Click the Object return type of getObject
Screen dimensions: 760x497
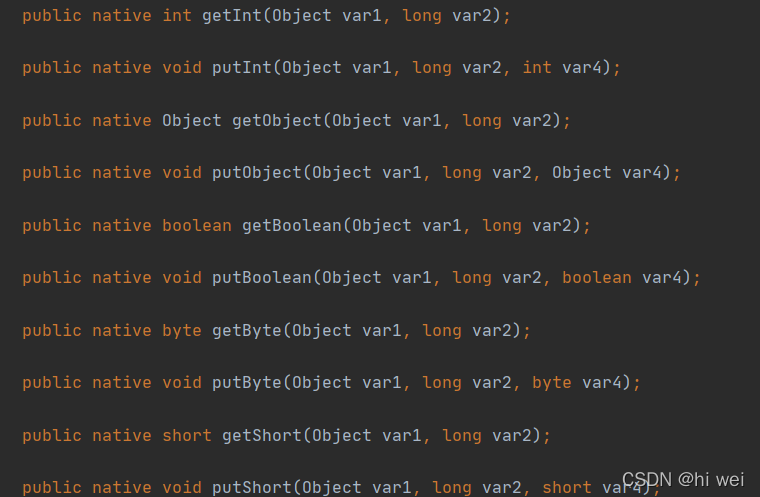coord(192,121)
